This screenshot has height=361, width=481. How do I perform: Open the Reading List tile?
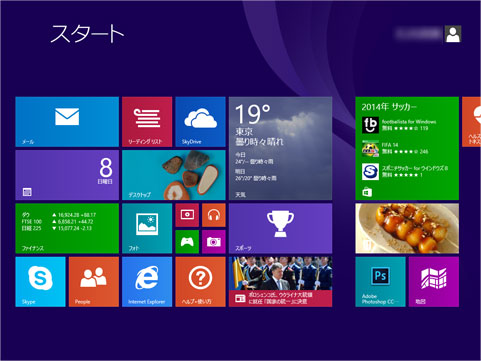(147, 122)
